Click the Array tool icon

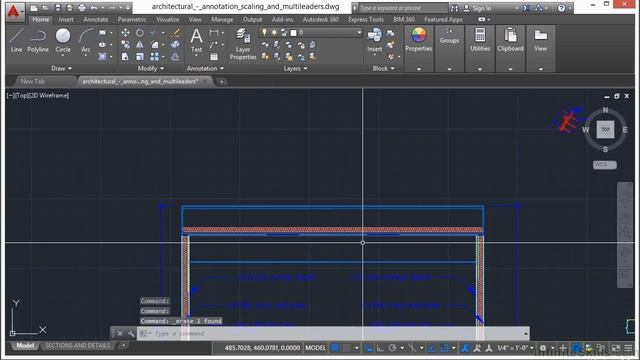154,56
